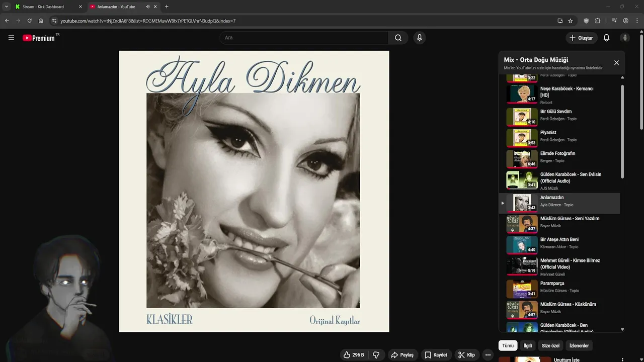Play Bir Ateşe Attın Beni
The height and width of the screenshot is (362, 644).
pyautogui.click(x=559, y=245)
